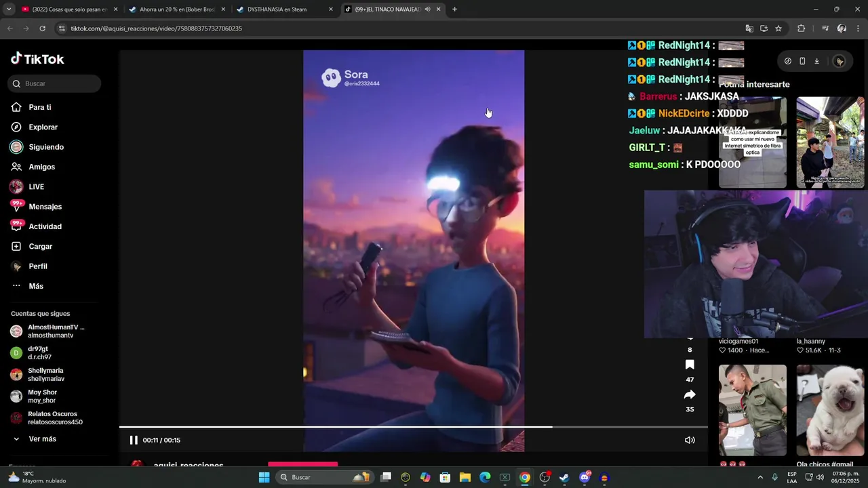This screenshot has width=868, height=488.
Task: Expand Ver más followed accounts
Action: 34,439
